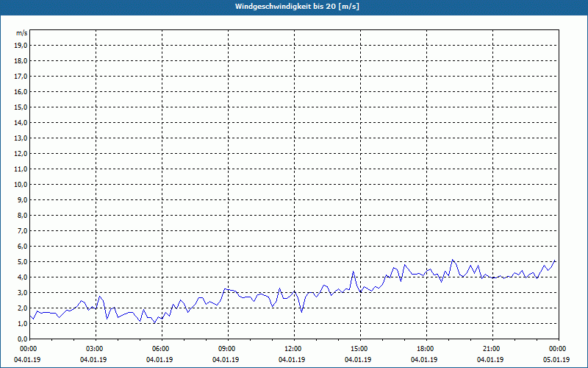Click the 05.01.19 date label

556,360
